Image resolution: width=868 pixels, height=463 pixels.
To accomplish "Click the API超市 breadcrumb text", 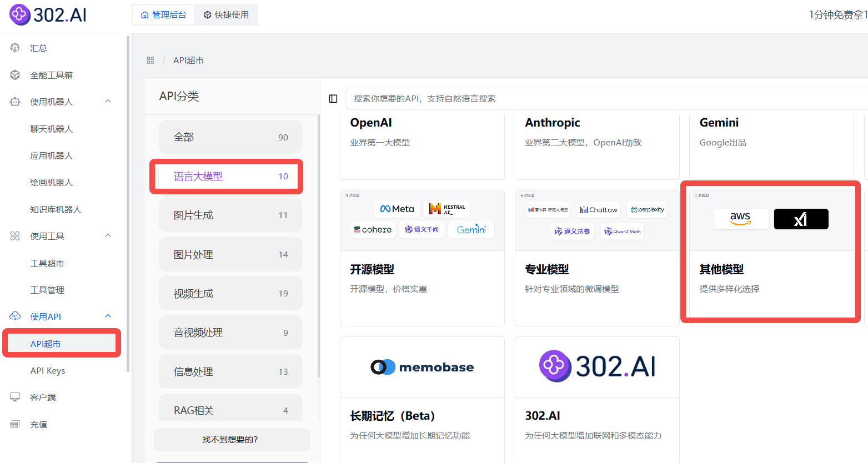I will tap(188, 60).
